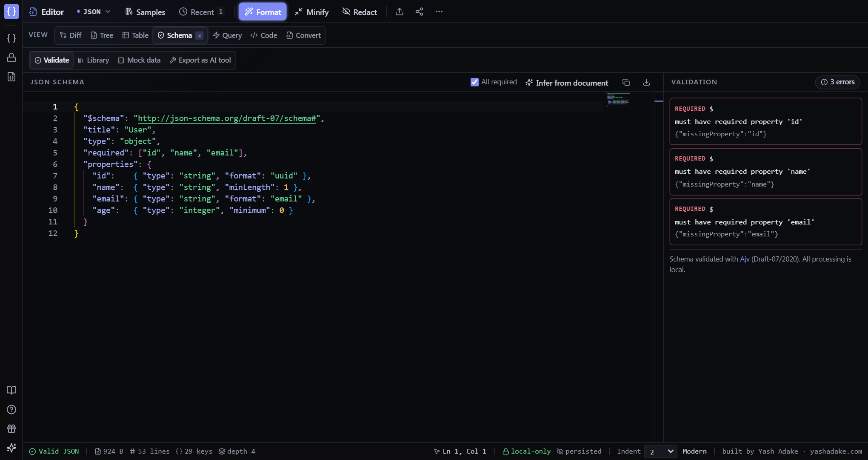Copy the schema with the copy icon
Screen dimensions: 868x460
[x=626, y=83]
